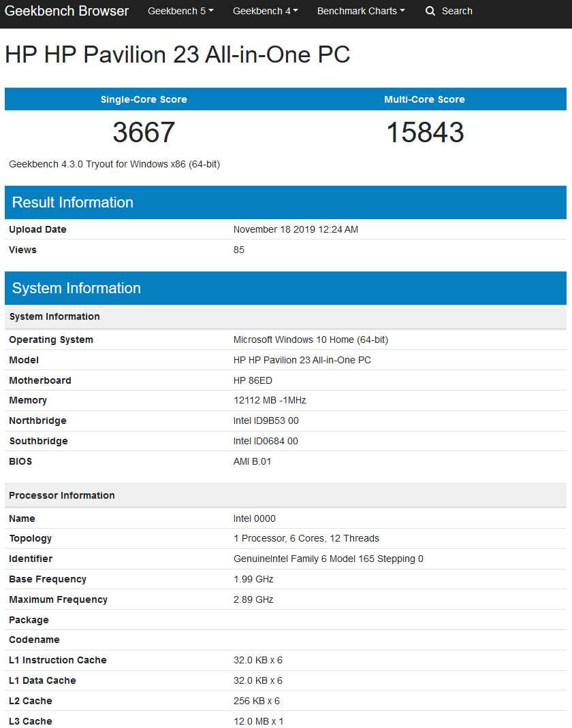Click the gray System Information subheader
Viewport: 572px width, 728px height.
click(x=285, y=316)
